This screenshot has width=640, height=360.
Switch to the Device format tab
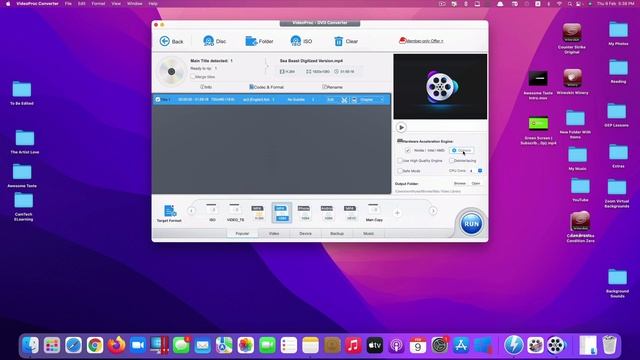tap(305, 233)
